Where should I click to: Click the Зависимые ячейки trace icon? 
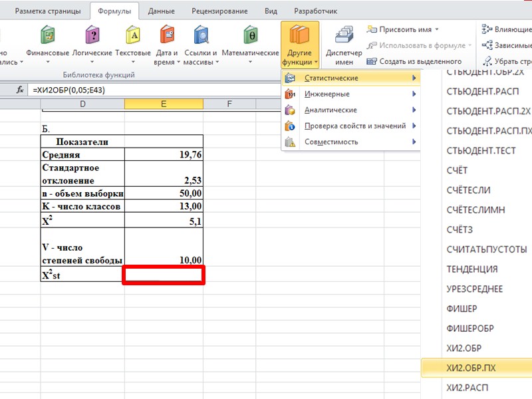(x=487, y=45)
